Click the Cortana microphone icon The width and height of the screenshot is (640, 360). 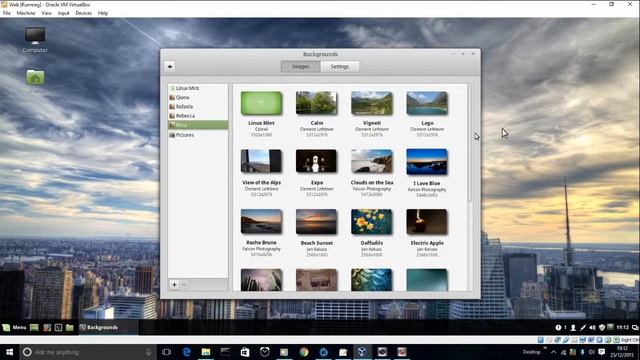149,352
